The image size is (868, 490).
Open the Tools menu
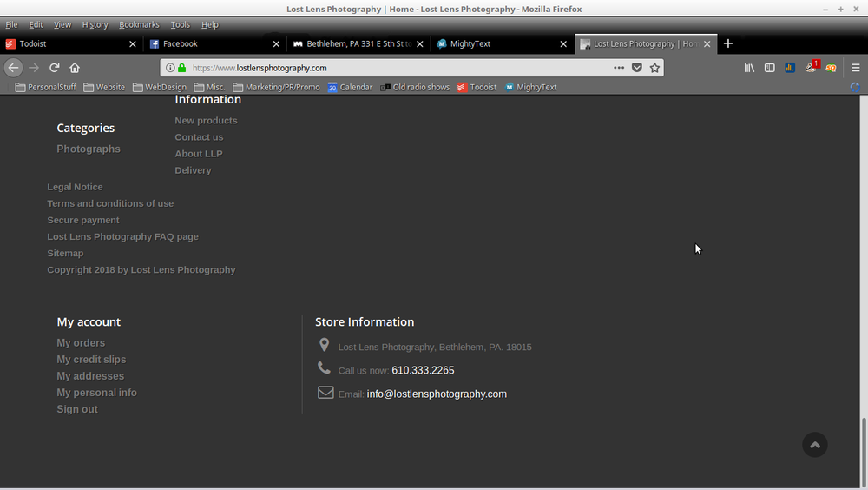[181, 24]
